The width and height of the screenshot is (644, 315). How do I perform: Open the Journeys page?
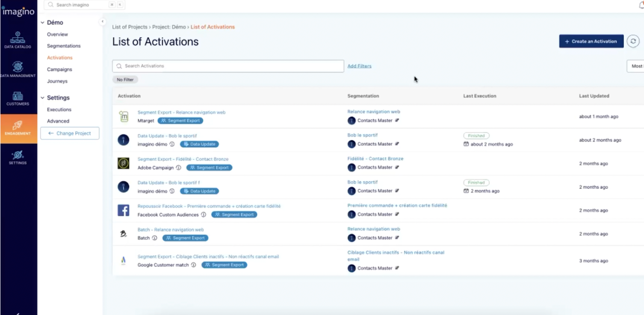57,81
